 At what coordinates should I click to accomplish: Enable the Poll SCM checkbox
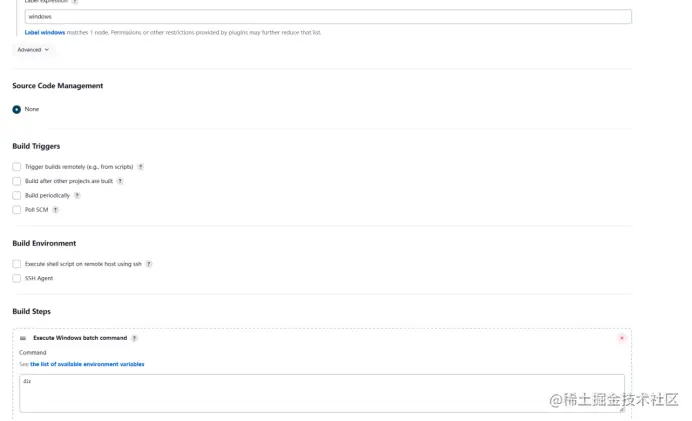pos(17,210)
